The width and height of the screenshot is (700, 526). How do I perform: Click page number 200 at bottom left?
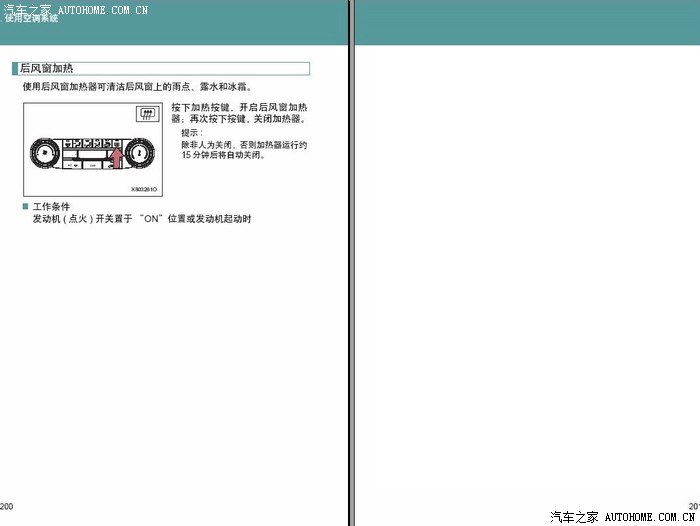[7, 506]
